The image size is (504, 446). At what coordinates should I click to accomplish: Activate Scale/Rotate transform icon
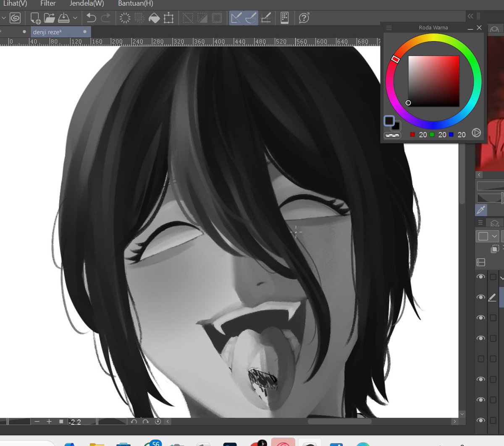(x=169, y=18)
